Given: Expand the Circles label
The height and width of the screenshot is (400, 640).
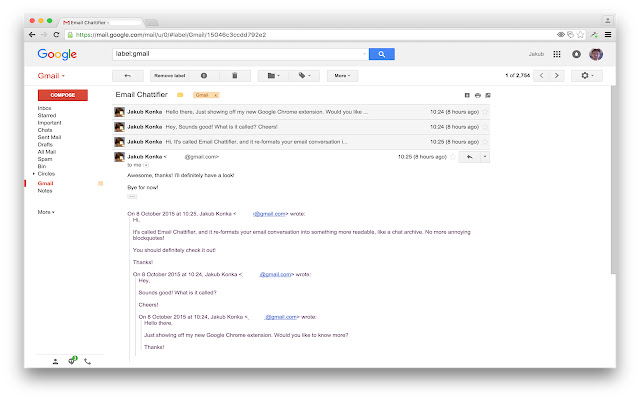Looking at the screenshot, I should (33, 174).
